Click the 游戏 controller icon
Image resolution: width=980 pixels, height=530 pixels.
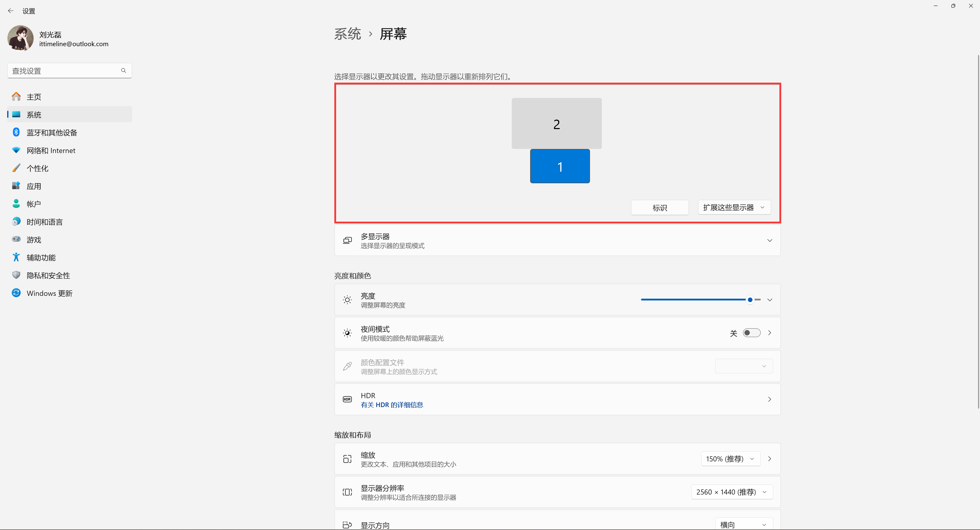16,239
